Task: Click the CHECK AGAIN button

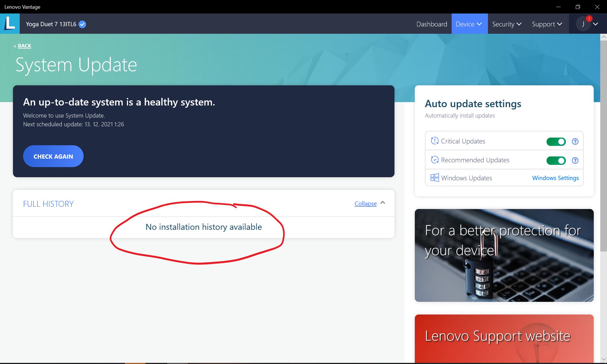Action: coord(53,156)
